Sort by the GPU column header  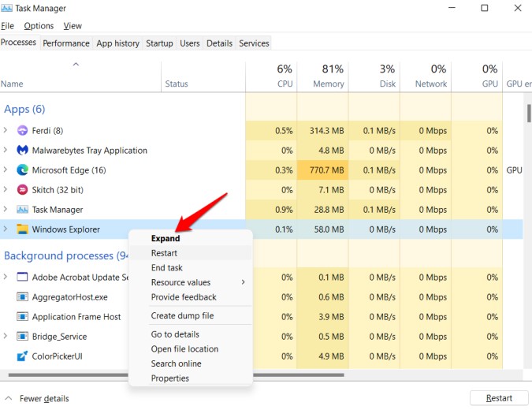coord(477,76)
